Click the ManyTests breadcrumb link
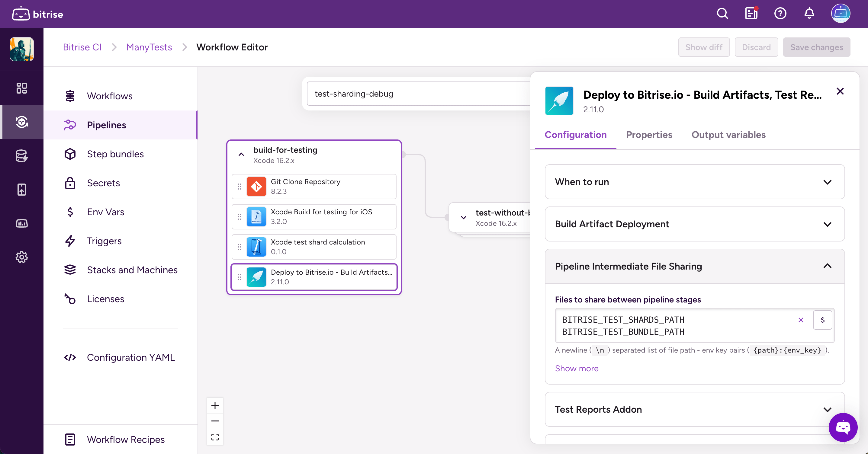 click(x=149, y=47)
